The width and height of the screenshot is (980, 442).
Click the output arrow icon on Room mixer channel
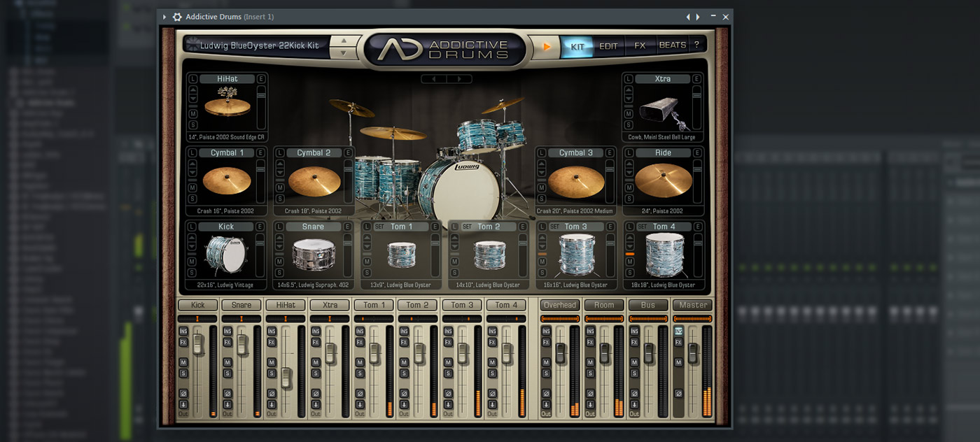[x=590, y=404]
